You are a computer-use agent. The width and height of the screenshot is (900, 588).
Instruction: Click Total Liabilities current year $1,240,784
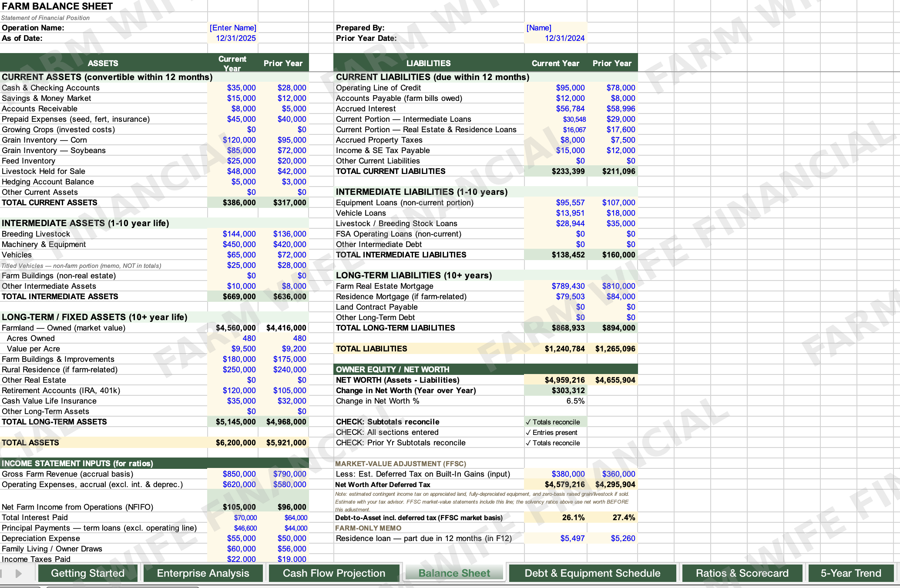click(556, 349)
